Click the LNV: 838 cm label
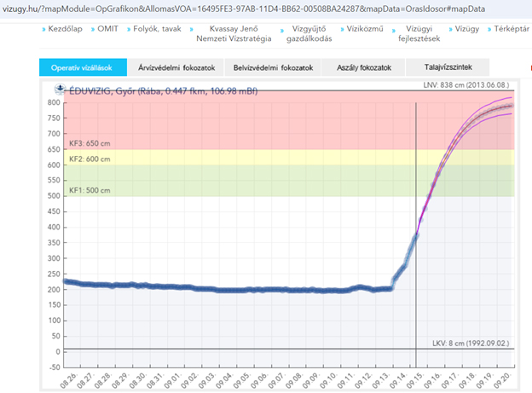The height and width of the screenshot is (393, 532). [466, 85]
